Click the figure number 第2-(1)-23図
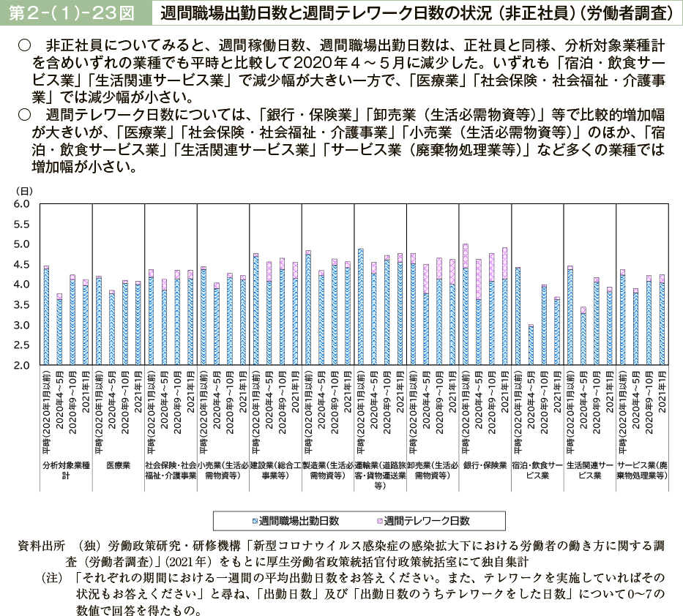This screenshot has height=616, width=683. point(71,14)
